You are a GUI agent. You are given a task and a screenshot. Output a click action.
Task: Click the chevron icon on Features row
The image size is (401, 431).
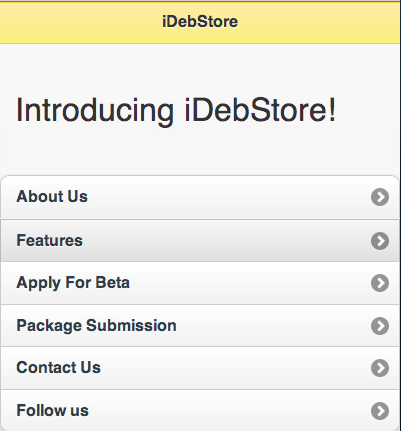tap(380, 241)
